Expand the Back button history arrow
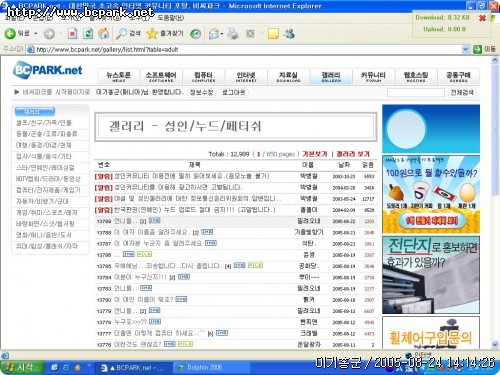The image size is (500, 375). 36,34
